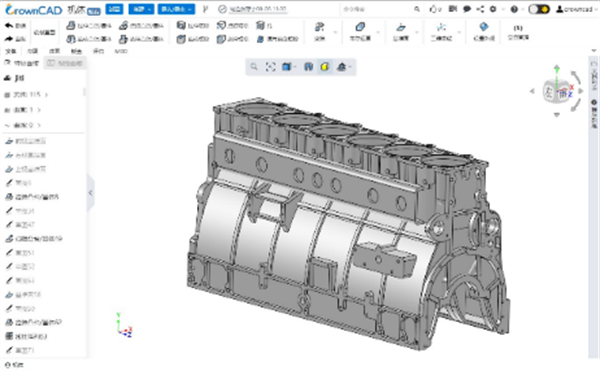Screen dimensions: 600x371
Task: Click the view cube up arrow
Action: tap(557, 68)
